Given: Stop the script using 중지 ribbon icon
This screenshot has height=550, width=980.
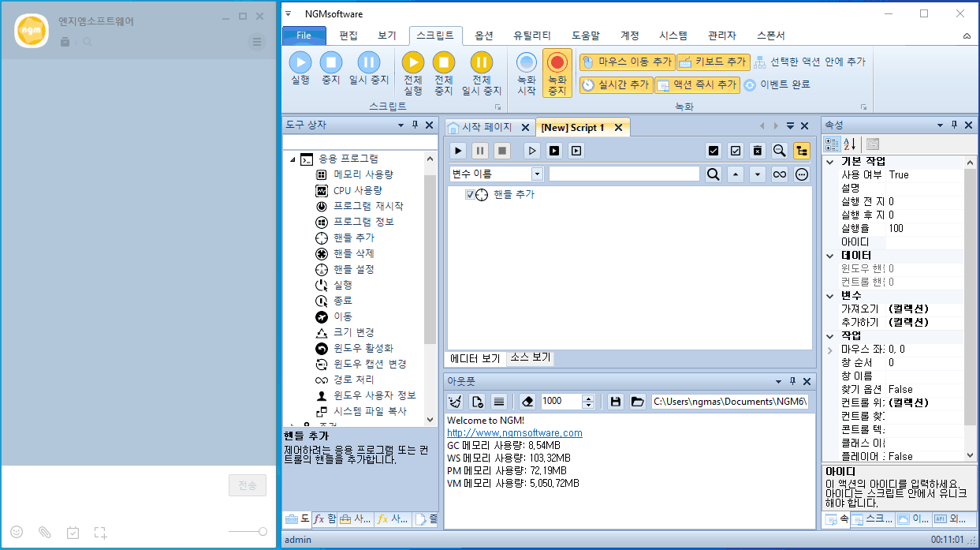Looking at the screenshot, I should tap(331, 68).
